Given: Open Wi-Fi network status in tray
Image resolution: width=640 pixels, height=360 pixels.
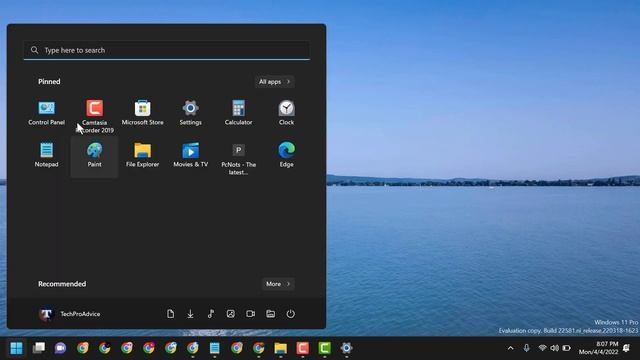Looking at the screenshot, I should (x=542, y=348).
